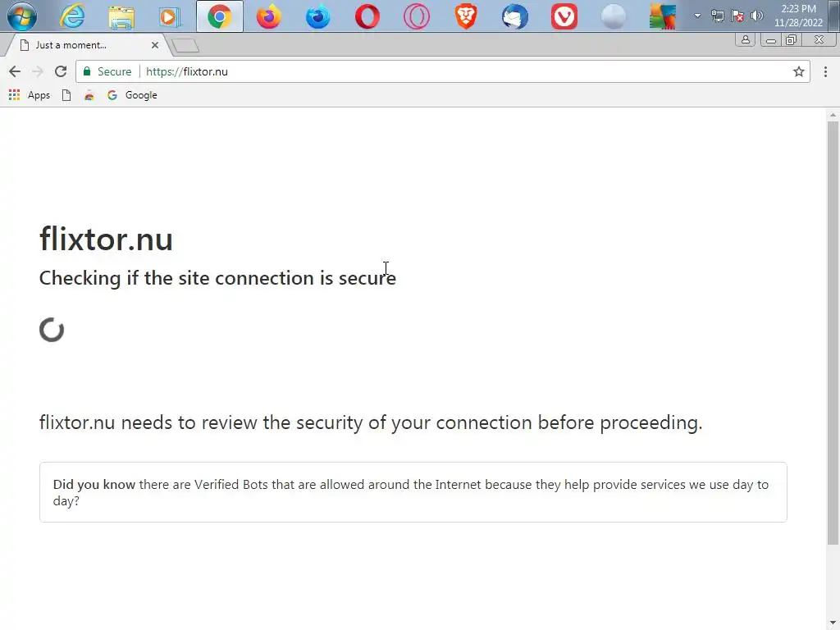Viewport: 840px width, 630px height.
Task: Open Windows Explorer folder icon in taskbar
Action: pyautogui.click(x=121, y=16)
